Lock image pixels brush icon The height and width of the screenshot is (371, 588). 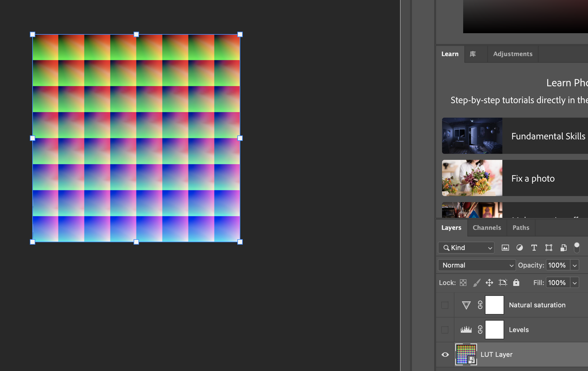coord(476,283)
